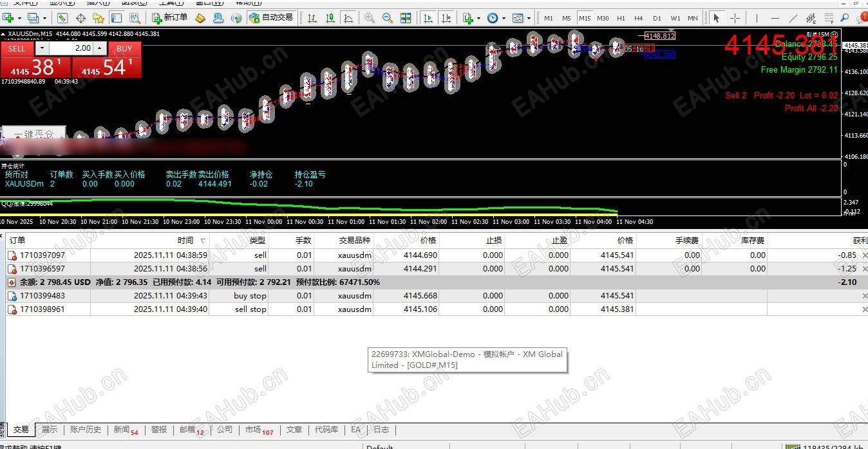Open the 账户历史 tab
Viewport: 868px width, 449px height.
pos(86,430)
